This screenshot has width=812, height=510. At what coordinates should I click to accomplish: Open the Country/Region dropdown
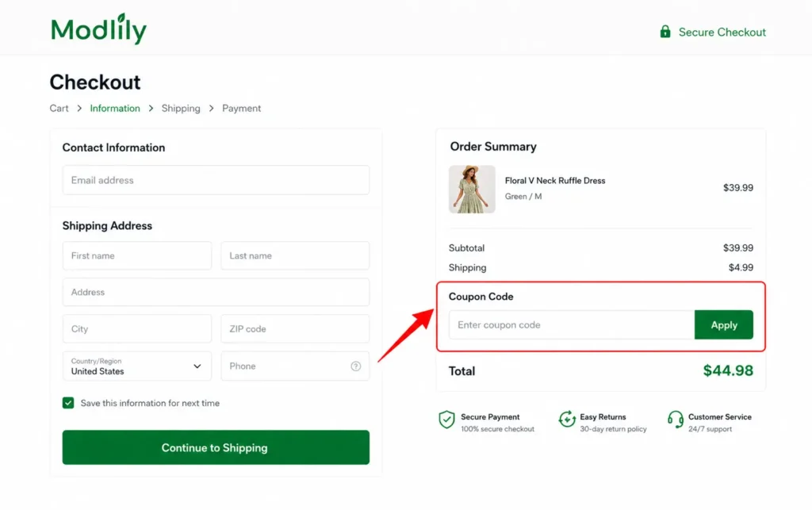point(137,366)
